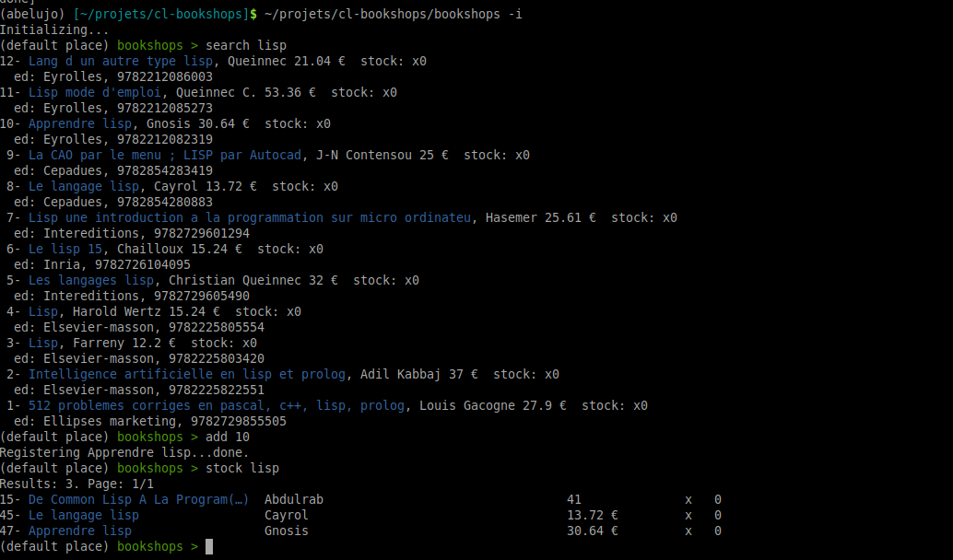Click the 'add 10' command text

(228, 437)
